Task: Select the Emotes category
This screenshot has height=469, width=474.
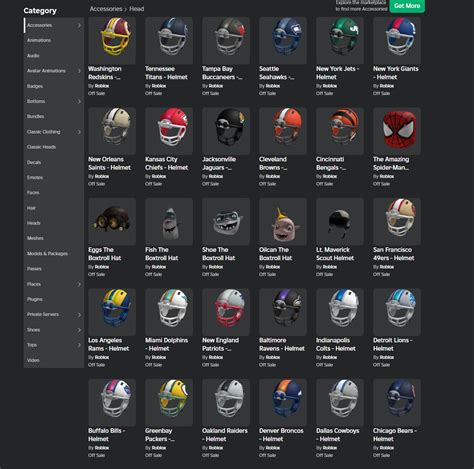Action: tap(35, 177)
